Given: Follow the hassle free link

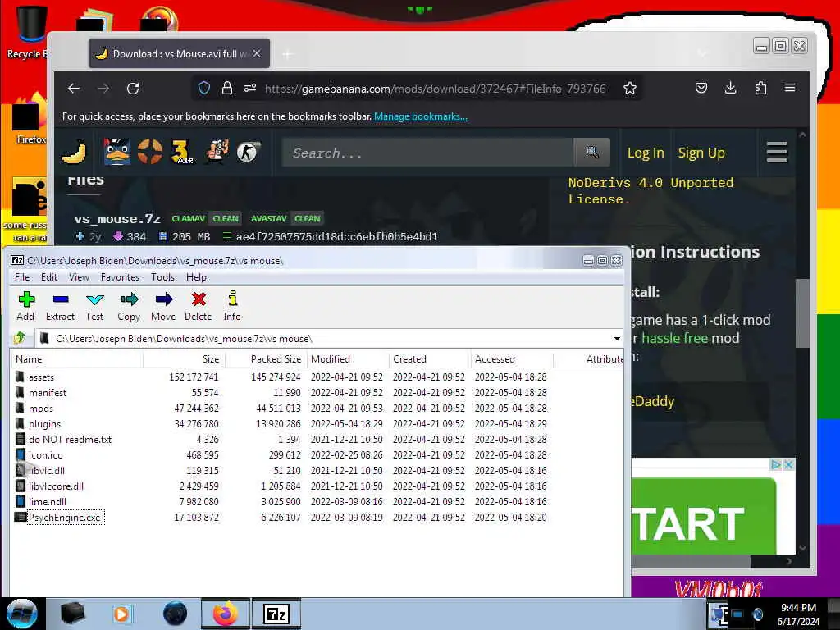Looking at the screenshot, I should coord(674,338).
